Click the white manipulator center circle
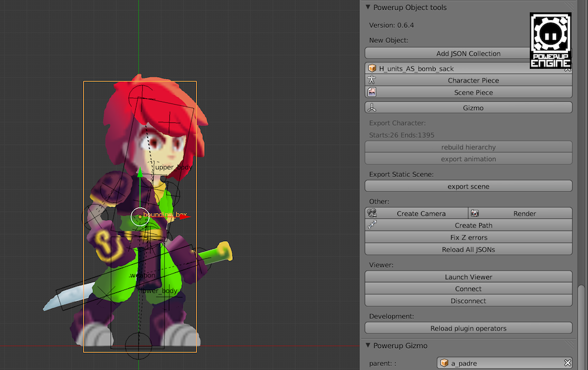Image resolution: width=588 pixels, height=370 pixels. tap(140, 216)
